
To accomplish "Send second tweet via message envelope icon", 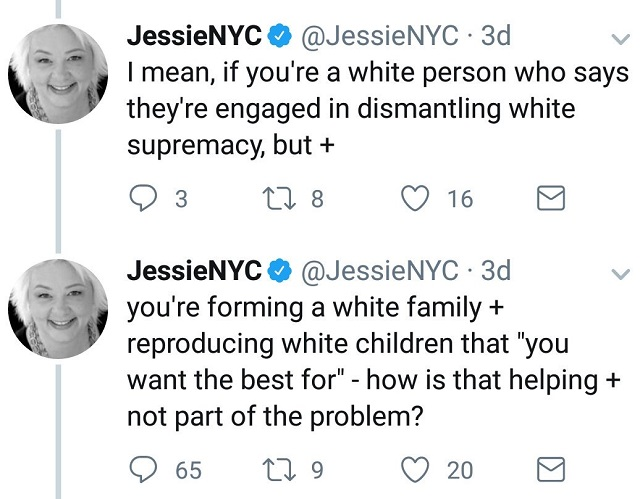I will coord(551,470).
